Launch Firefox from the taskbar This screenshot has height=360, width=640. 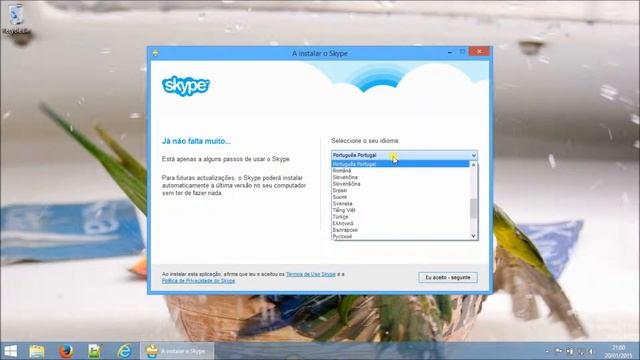(66, 351)
